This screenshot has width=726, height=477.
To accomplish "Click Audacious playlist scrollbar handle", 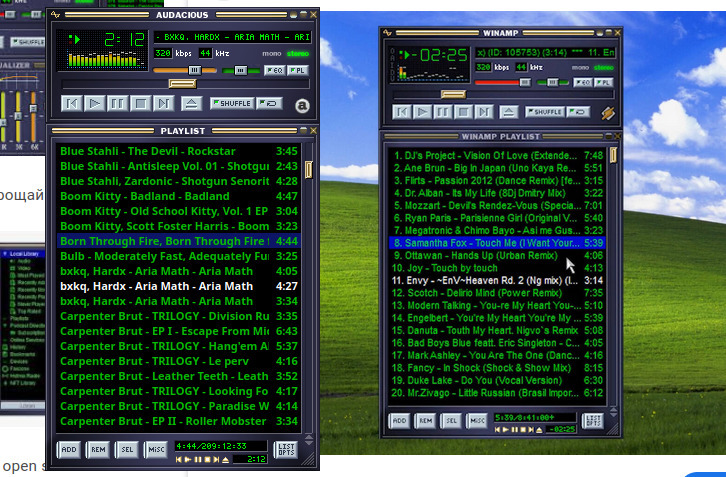I will [308, 169].
